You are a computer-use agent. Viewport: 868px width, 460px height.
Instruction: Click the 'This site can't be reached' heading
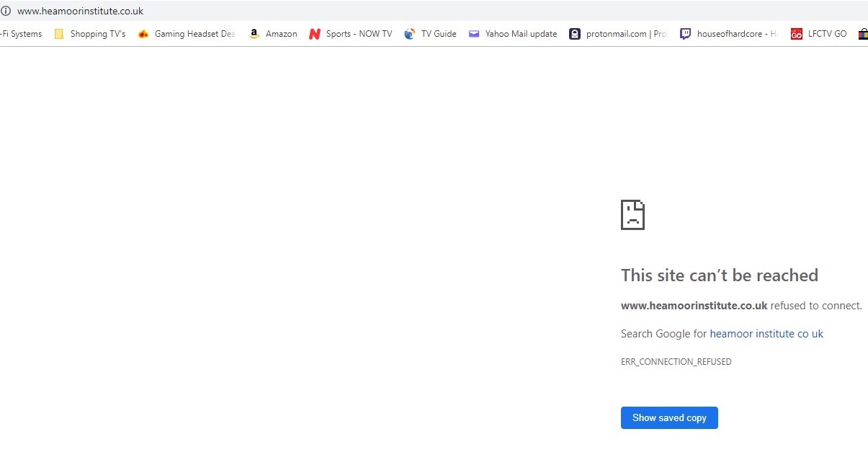[x=719, y=275]
